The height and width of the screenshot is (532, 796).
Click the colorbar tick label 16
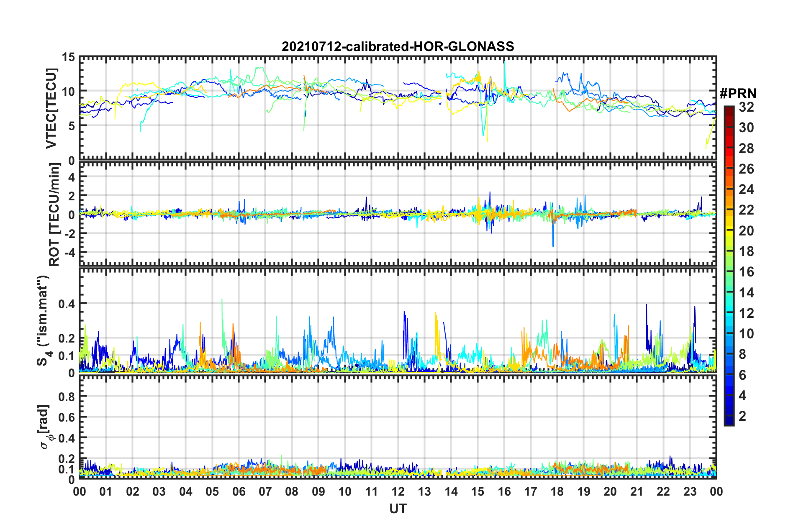[x=746, y=272]
